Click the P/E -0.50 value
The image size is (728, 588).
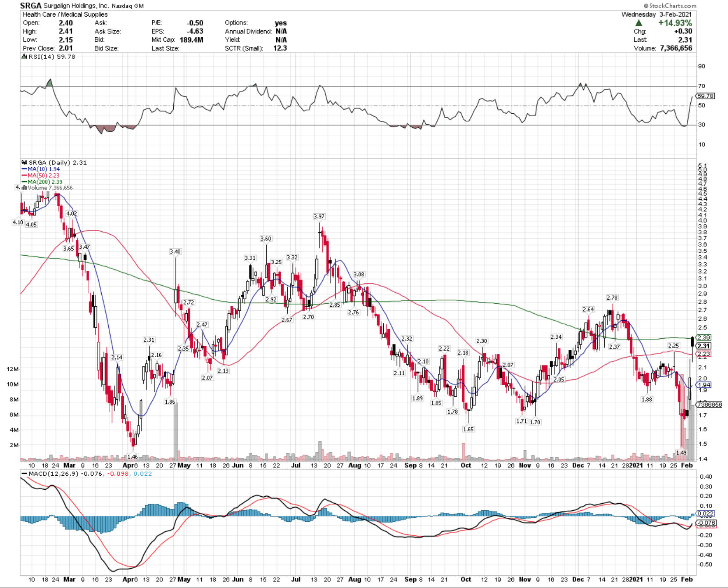(x=195, y=23)
